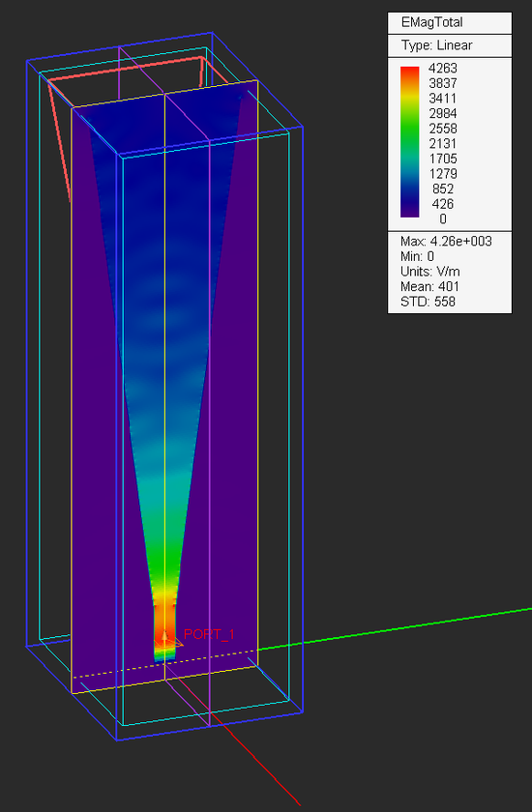The height and width of the screenshot is (812, 532).
Task: Click the STD: 558 statistic
Action: [x=428, y=301]
